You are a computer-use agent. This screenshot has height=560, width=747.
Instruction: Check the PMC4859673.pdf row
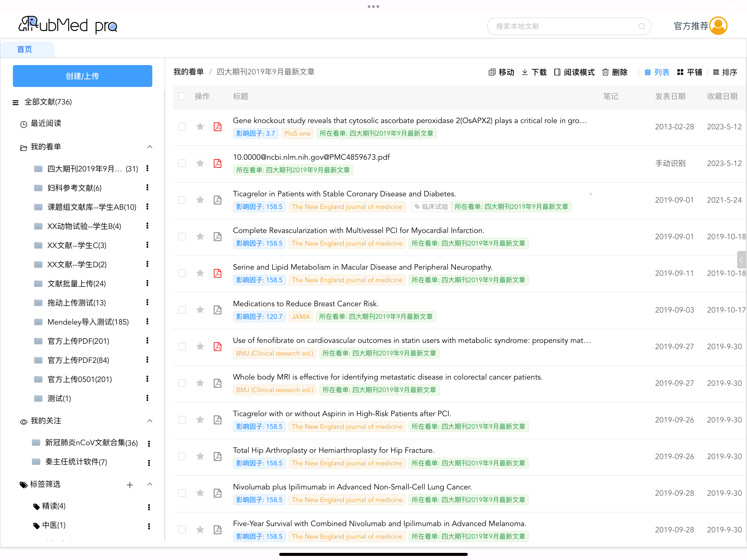coord(182,163)
